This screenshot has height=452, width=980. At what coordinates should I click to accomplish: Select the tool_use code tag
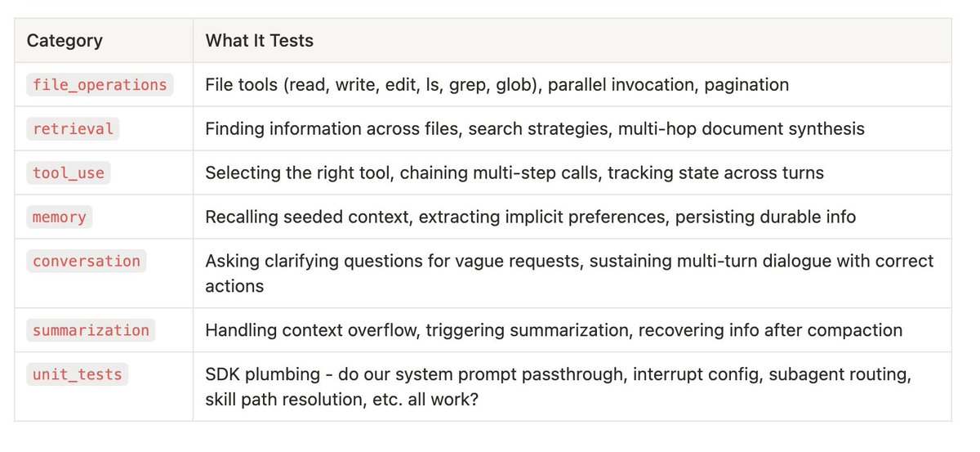click(x=69, y=172)
